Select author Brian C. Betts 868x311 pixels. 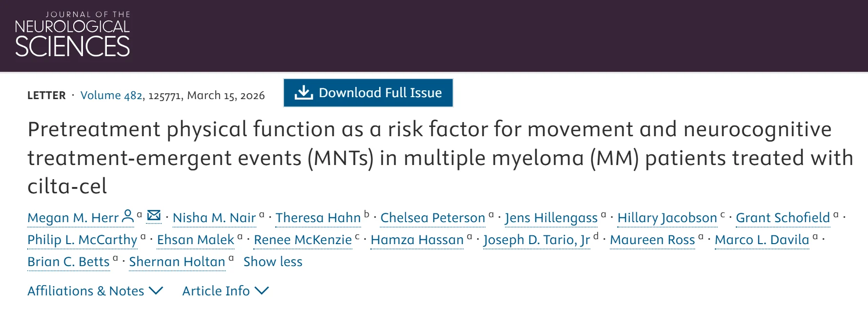point(68,262)
